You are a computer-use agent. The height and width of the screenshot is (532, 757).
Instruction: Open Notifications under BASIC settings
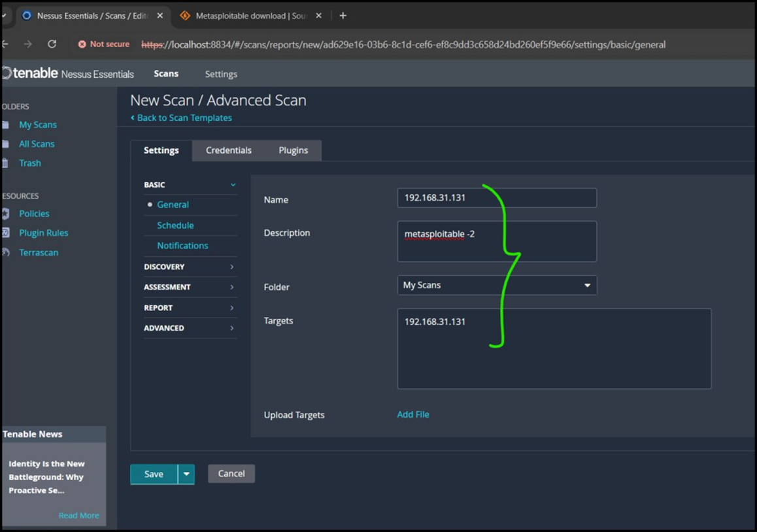click(182, 246)
